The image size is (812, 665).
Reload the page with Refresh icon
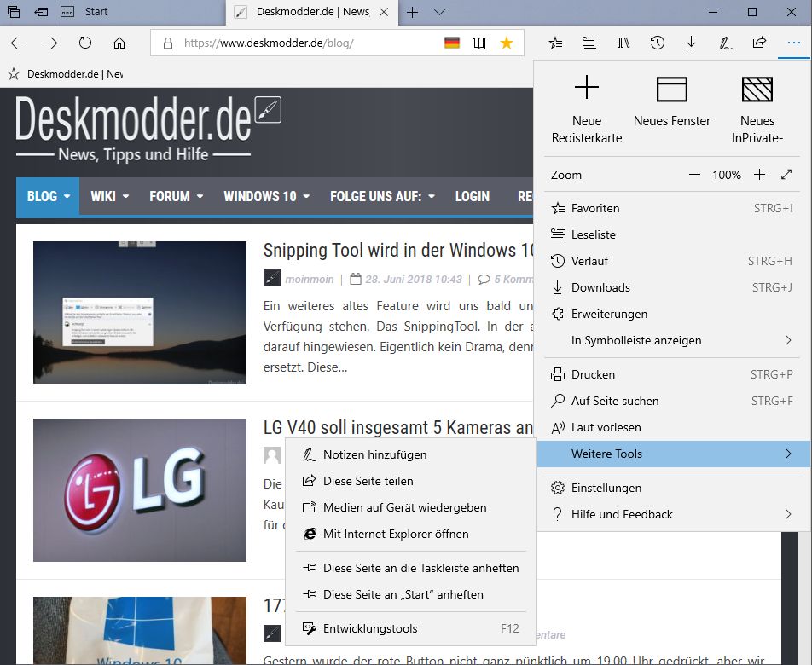click(x=85, y=43)
